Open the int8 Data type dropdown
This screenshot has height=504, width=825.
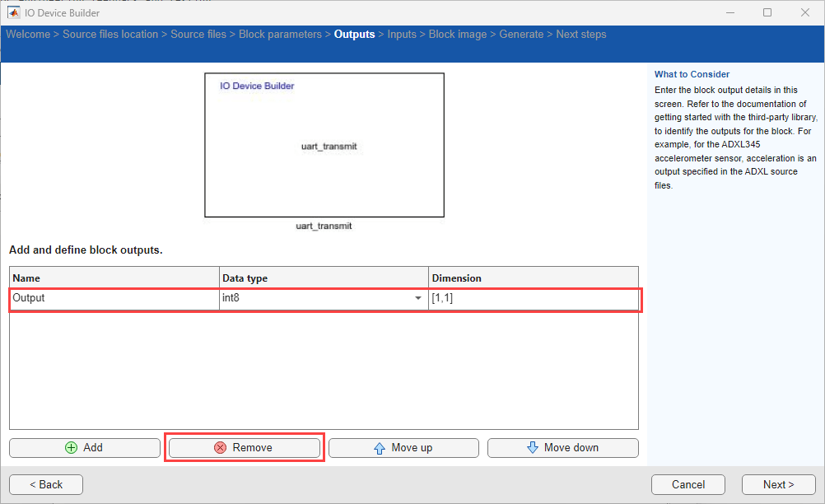(x=417, y=298)
